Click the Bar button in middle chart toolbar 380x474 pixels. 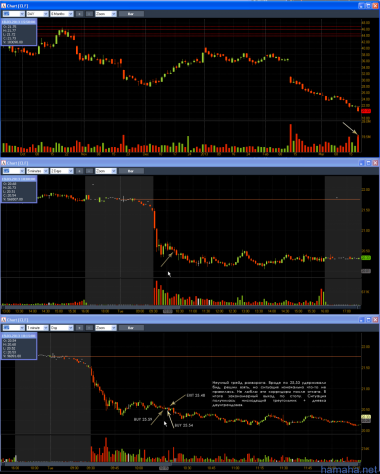131,171
